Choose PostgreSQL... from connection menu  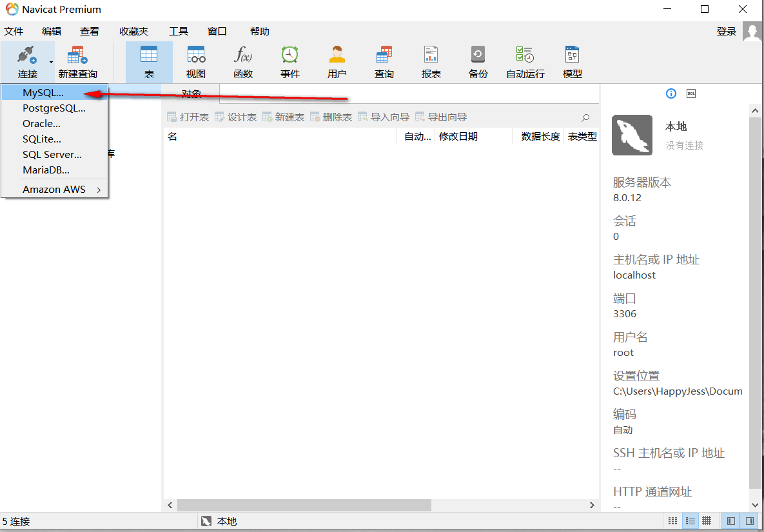tap(54, 108)
